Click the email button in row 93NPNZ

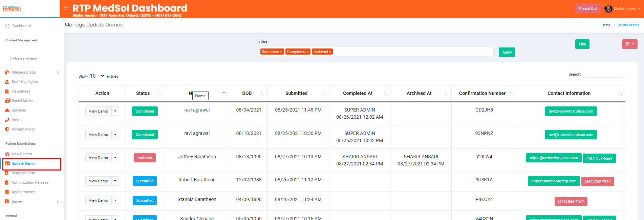tap(571, 135)
